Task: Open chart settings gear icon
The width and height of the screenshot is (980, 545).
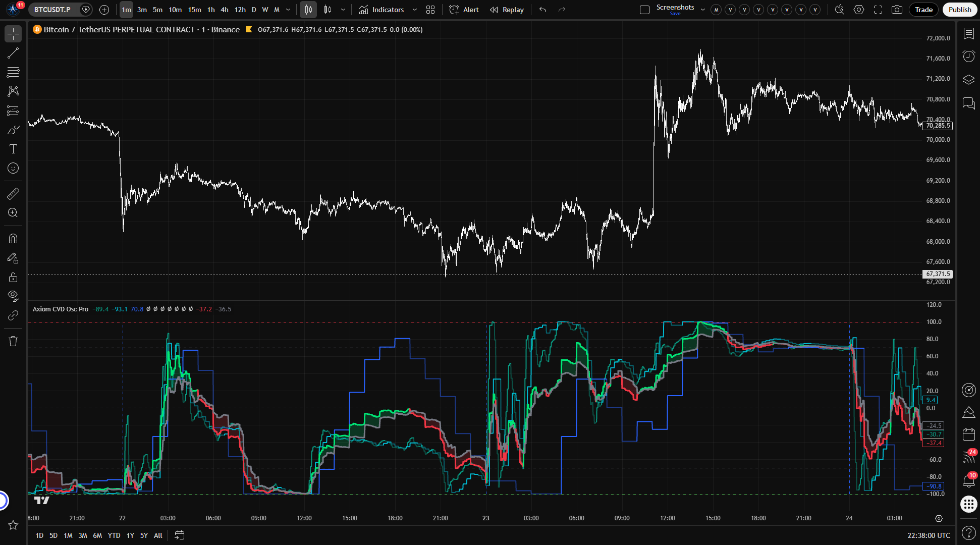Action: 859,10
